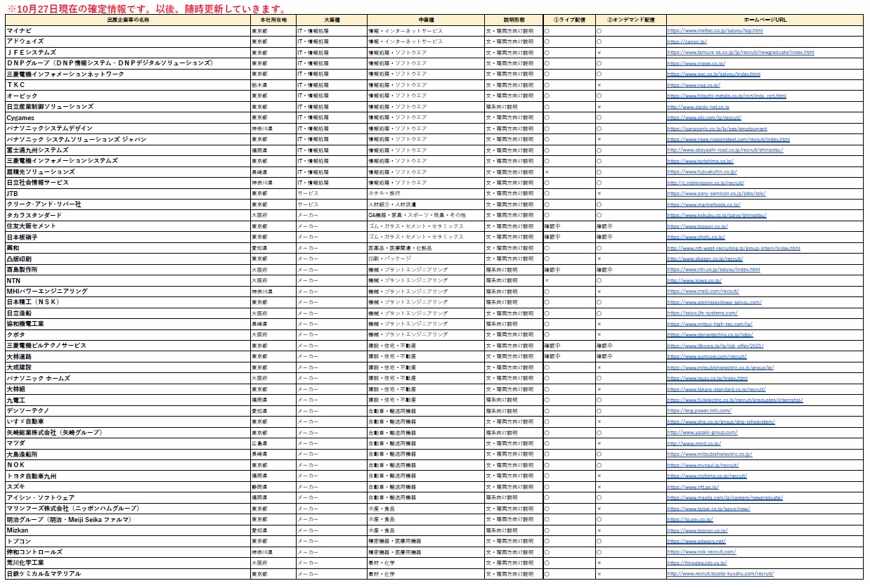Follow the fujiyakuhin.co.jp link
Image resolution: width=870 pixels, height=588 pixels.
pyautogui.click(x=702, y=172)
